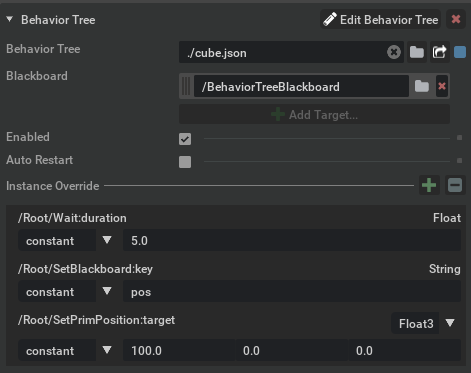Remove an Instance Override with minus button
Image resolution: width=471 pixels, height=373 pixels.
point(455,185)
